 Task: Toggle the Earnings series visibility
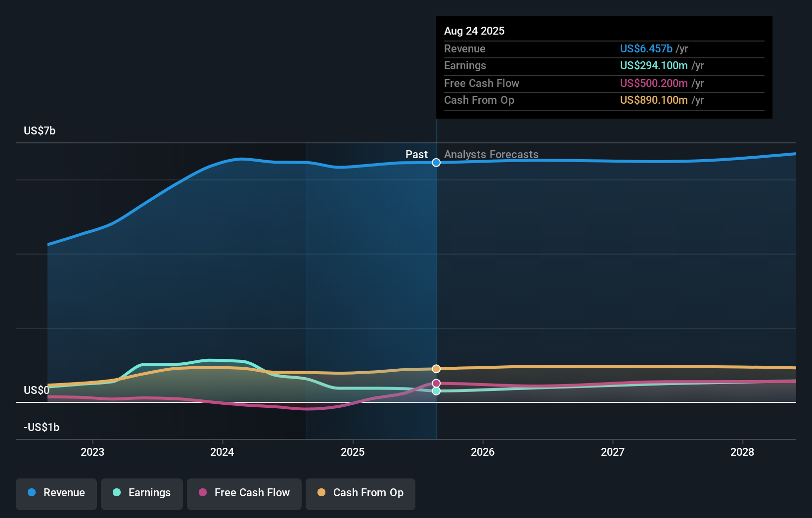(x=141, y=493)
